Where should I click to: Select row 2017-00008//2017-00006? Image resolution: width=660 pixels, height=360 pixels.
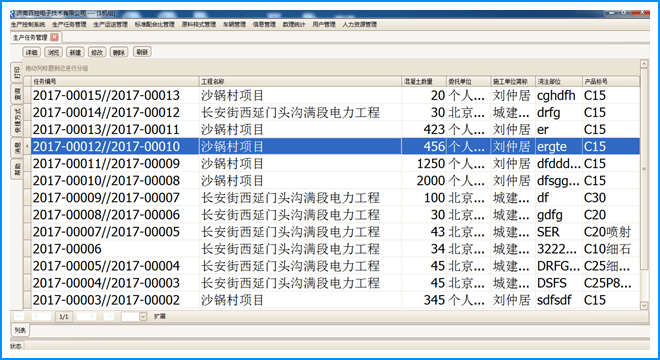[x=335, y=215]
